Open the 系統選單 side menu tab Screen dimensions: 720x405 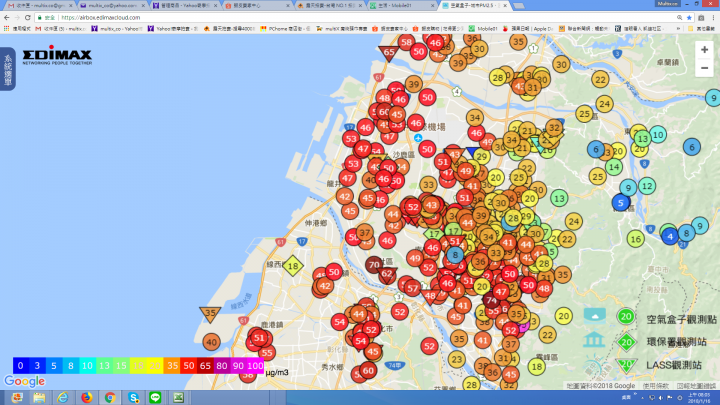click(8, 69)
